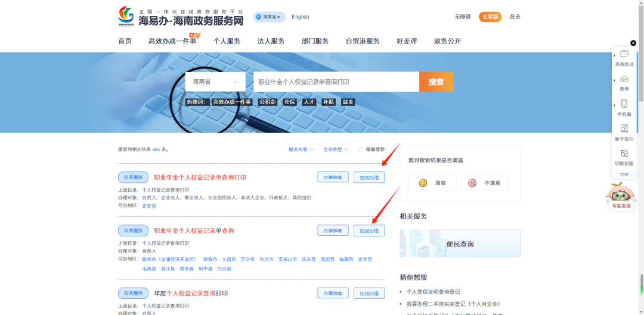
Task: Open the 政务公开 menu
Action: click(447, 41)
